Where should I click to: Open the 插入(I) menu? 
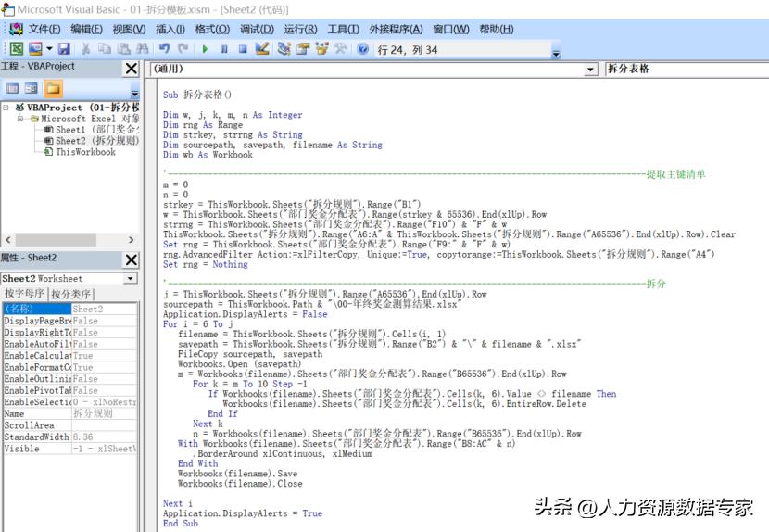[x=170, y=29]
